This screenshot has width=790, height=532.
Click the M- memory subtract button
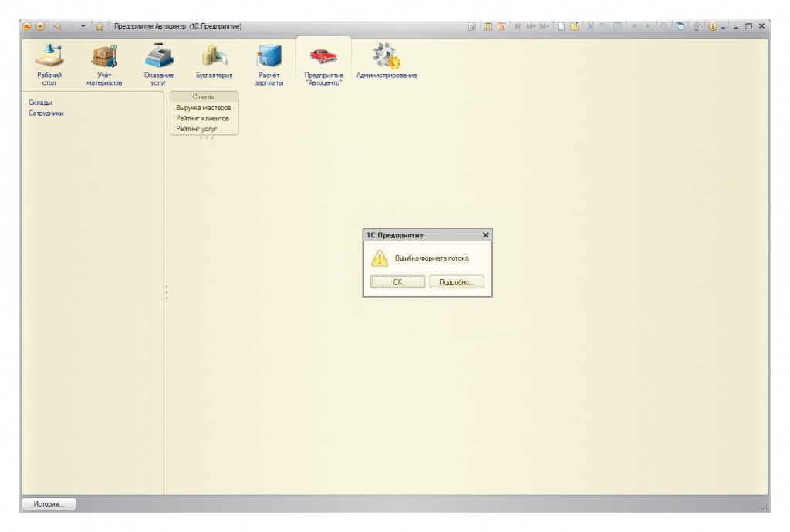[544, 26]
